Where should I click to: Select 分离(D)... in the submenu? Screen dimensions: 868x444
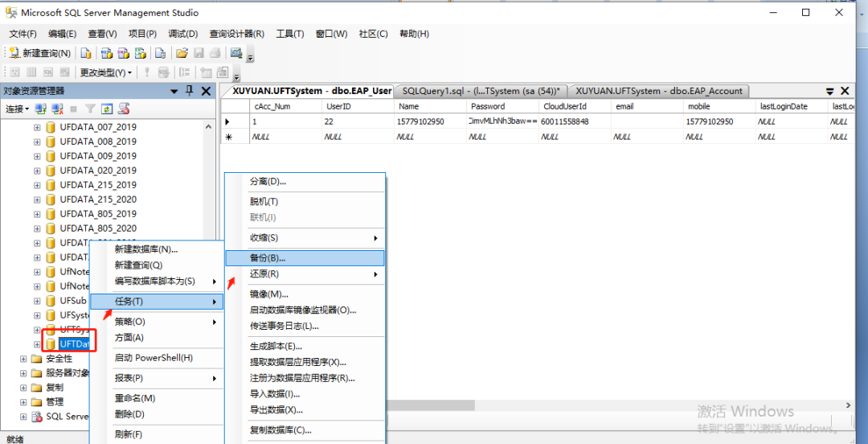click(305, 181)
